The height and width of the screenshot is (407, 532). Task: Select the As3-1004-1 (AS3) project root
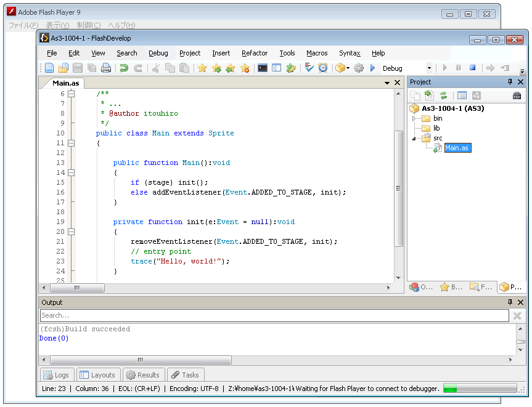(x=452, y=108)
